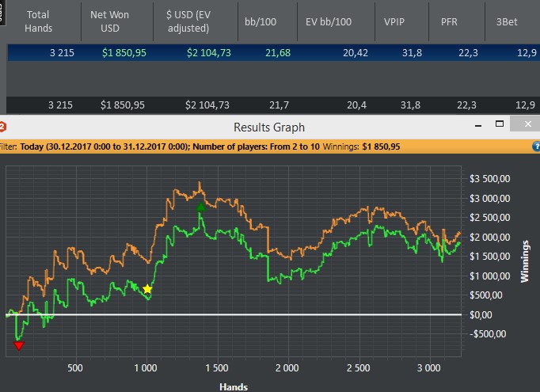Sort by bb/100 column header
Image resolution: width=540 pixels, height=392 pixels.
(x=260, y=21)
